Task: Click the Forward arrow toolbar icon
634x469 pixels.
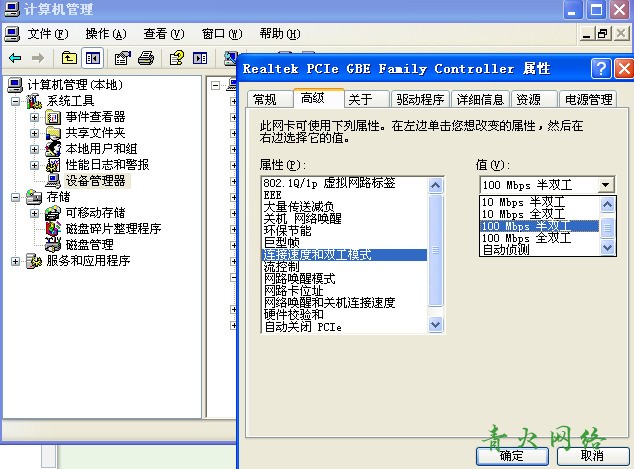Action: pos(38,58)
